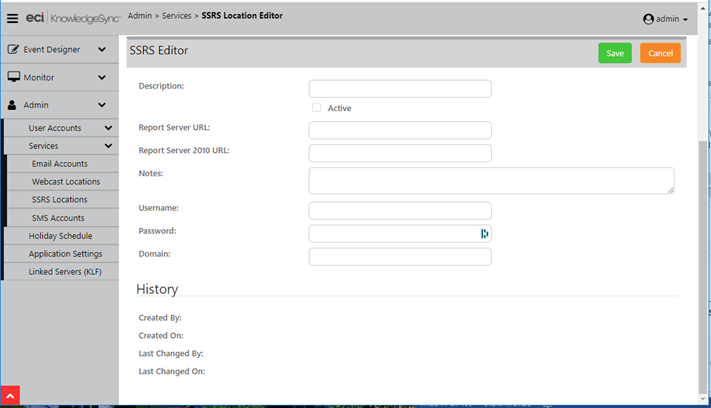This screenshot has height=408, width=711.
Task: Click the Event Designer pencil icon
Action: click(13, 49)
